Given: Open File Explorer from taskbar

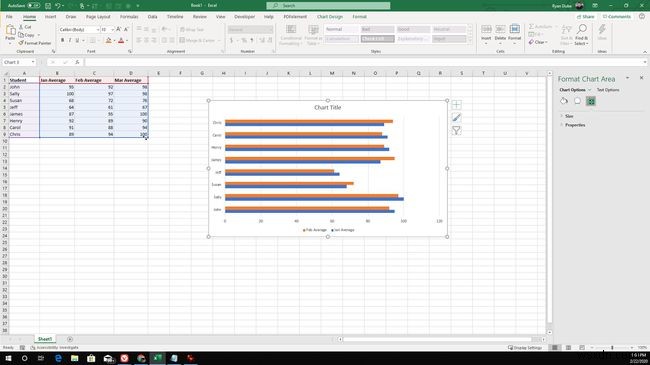Looking at the screenshot, I should [75, 358].
